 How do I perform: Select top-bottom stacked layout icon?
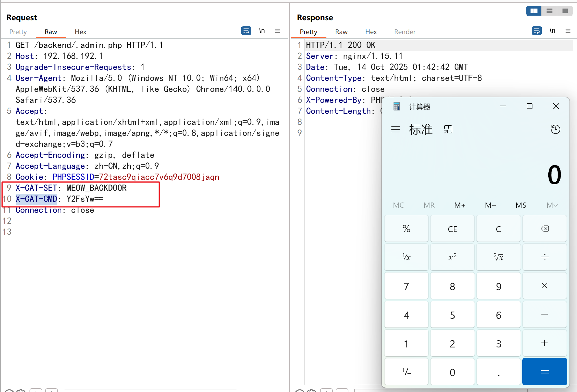tap(549, 11)
